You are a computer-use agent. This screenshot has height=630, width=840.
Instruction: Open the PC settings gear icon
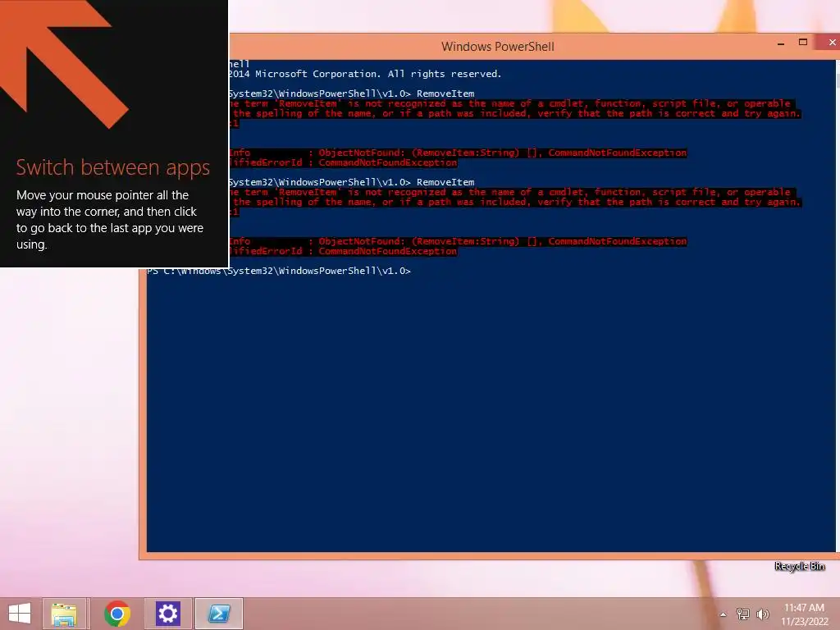click(x=167, y=614)
